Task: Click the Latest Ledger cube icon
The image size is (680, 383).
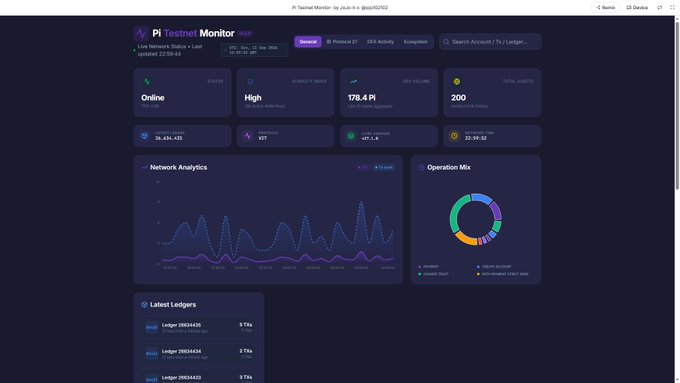Action: (144, 136)
